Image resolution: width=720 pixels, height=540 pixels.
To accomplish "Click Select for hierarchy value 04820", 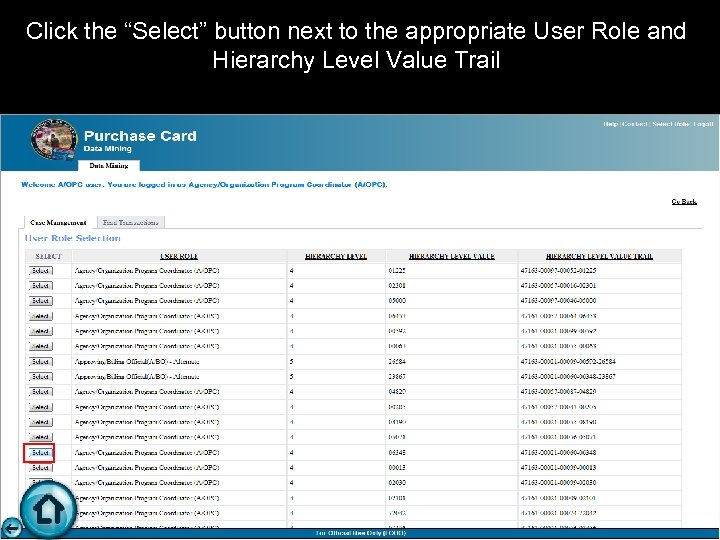I will click(40, 392).
